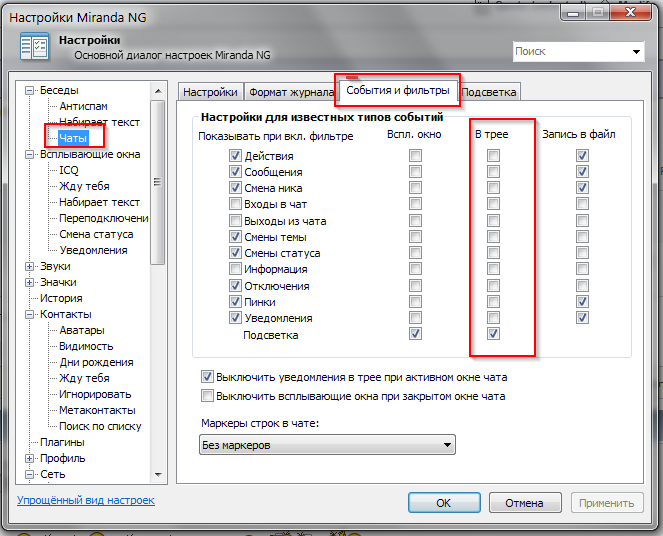Select the События и фильтры tab

tap(398, 90)
